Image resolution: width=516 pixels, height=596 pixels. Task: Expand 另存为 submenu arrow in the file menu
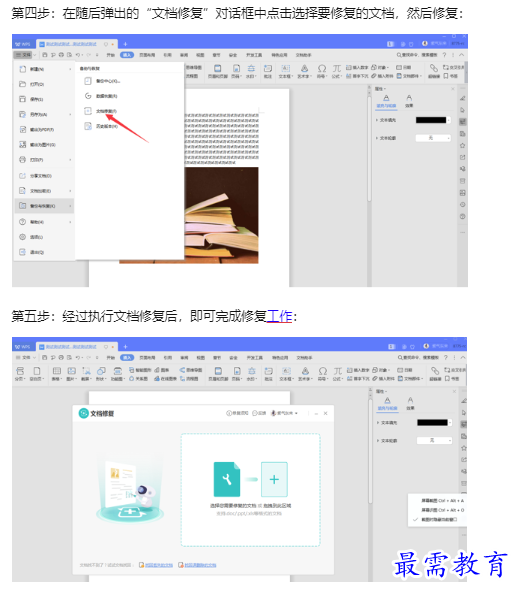70,114
